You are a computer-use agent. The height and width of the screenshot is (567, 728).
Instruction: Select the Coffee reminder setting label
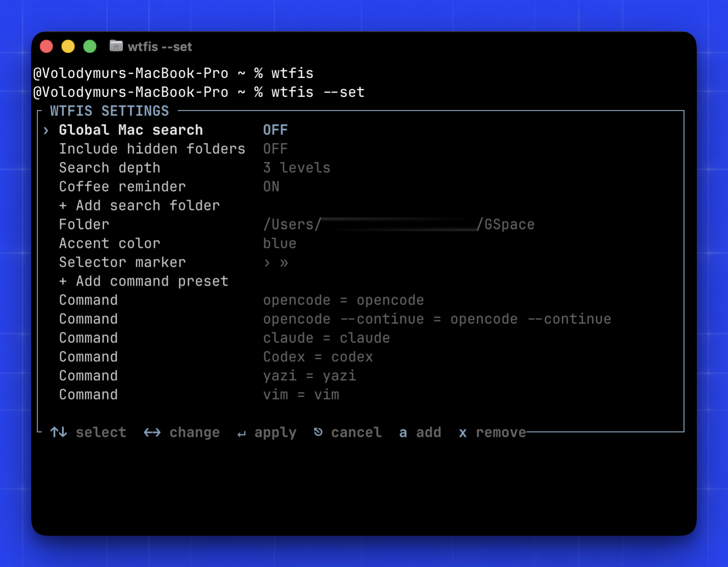pos(122,186)
